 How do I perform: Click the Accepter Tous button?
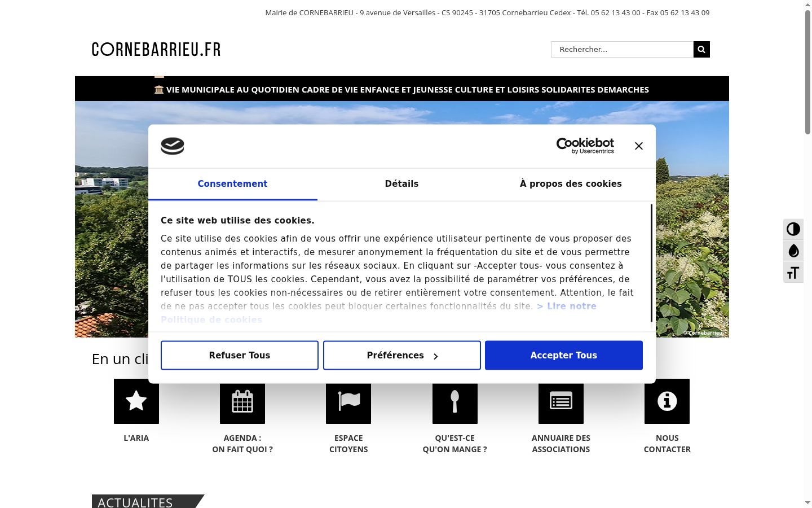coord(564,356)
